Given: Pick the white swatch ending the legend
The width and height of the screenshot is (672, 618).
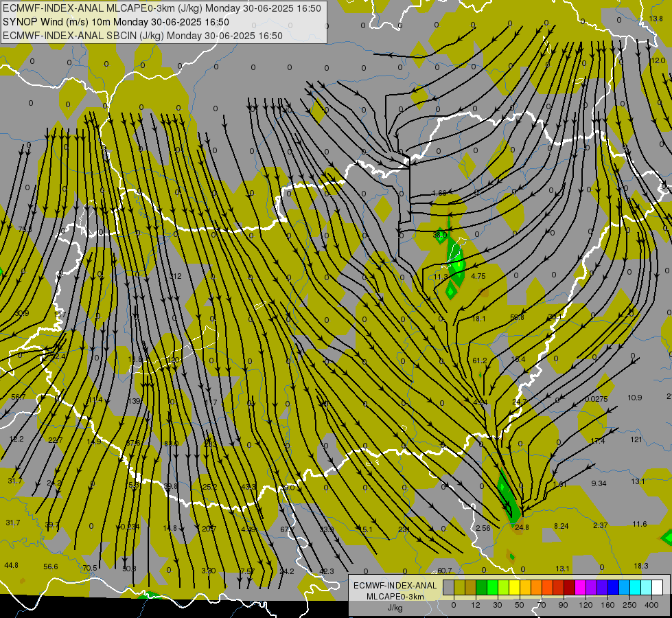Looking at the screenshot, I should [x=657, y=587].
